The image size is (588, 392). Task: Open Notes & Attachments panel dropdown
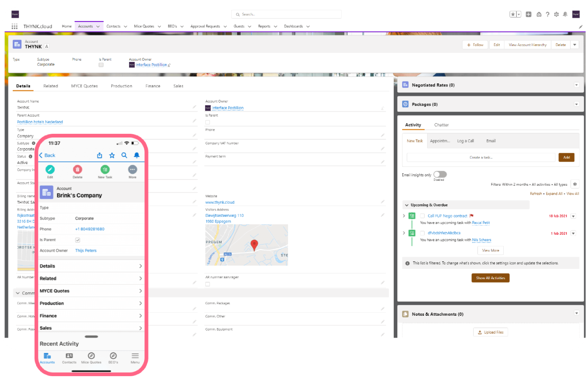pyautogui.click(x=576, y=313)
